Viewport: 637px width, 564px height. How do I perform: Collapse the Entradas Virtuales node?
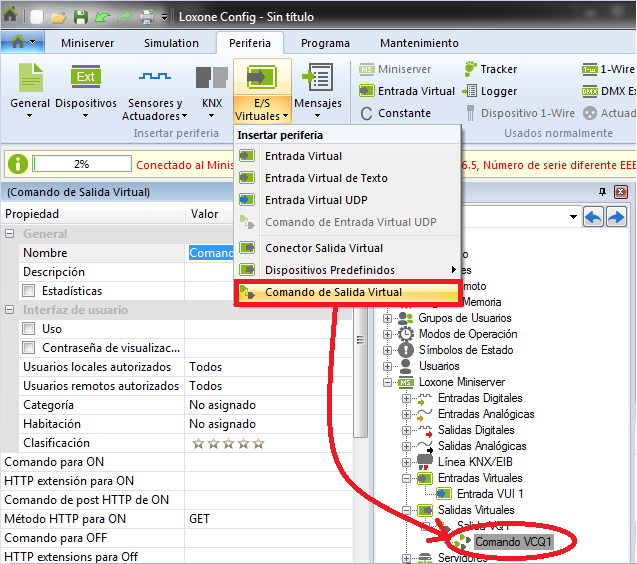406,478
